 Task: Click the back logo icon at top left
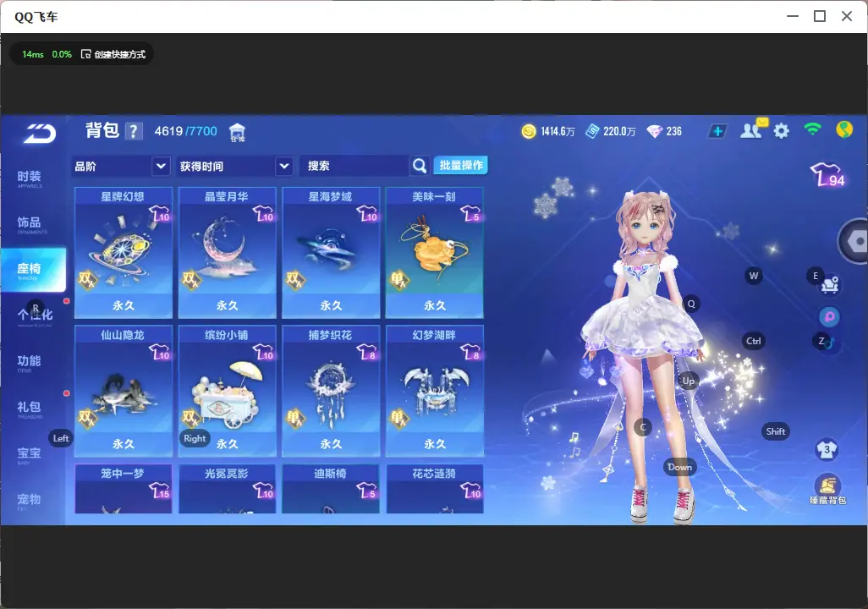[39, 134]
